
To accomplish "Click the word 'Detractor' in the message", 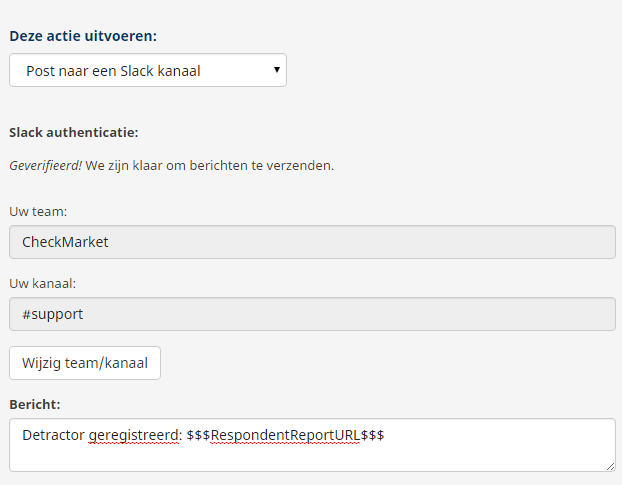I will click(53, 435).
